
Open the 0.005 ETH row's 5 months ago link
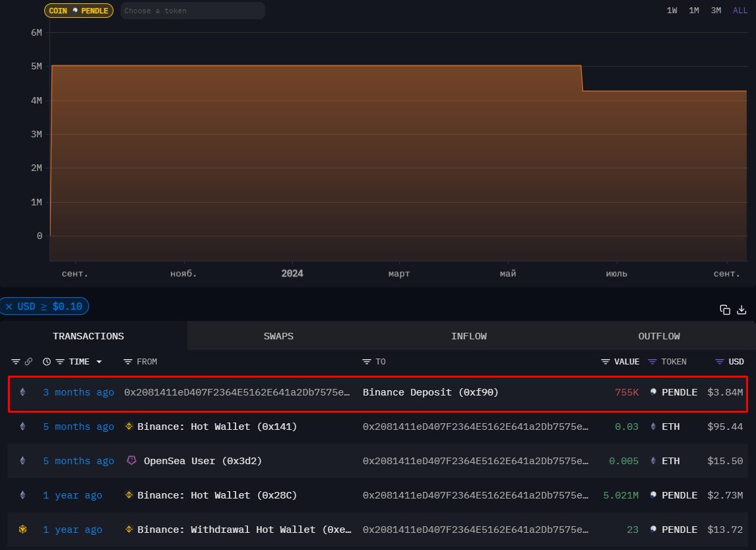click(x=79, y=461)
